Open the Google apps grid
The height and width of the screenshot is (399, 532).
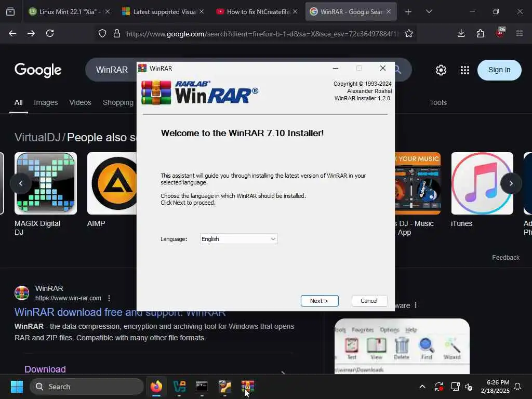click(x=465, y=70)
